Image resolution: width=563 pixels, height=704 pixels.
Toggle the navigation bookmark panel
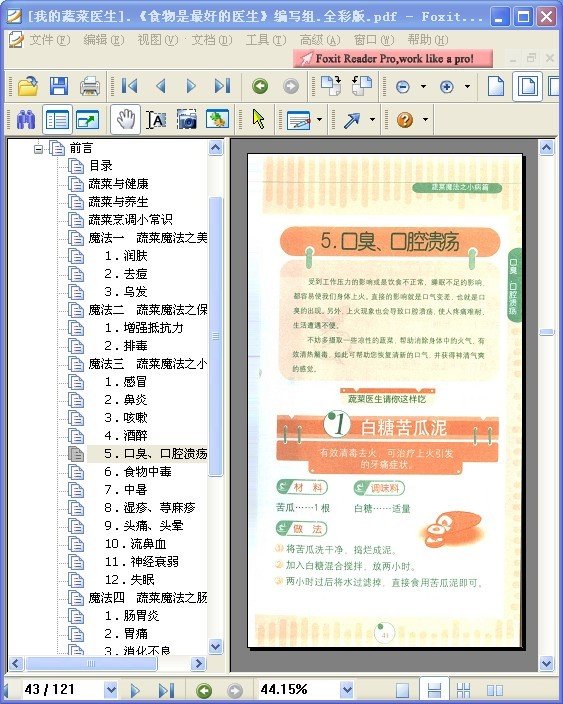57,119
